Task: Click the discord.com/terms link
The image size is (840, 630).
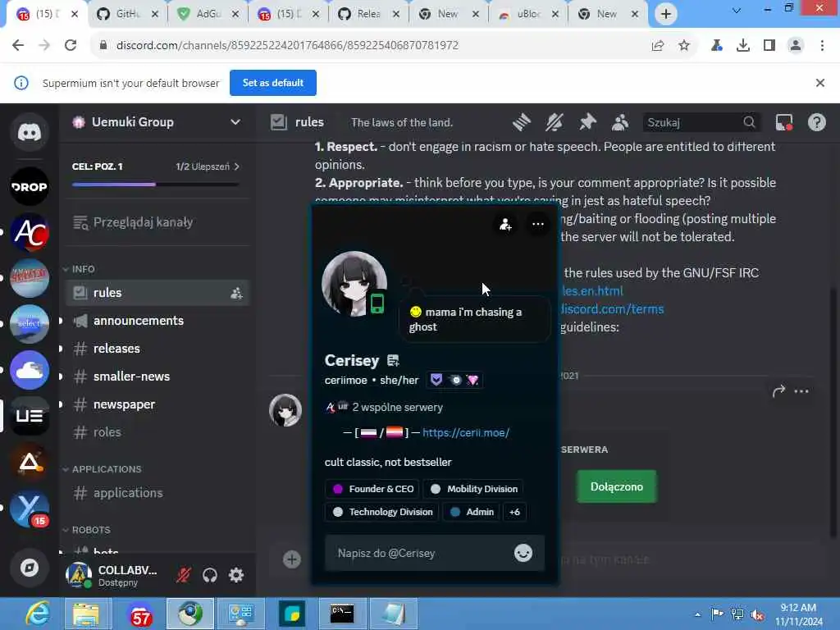Action: (612, 309)
